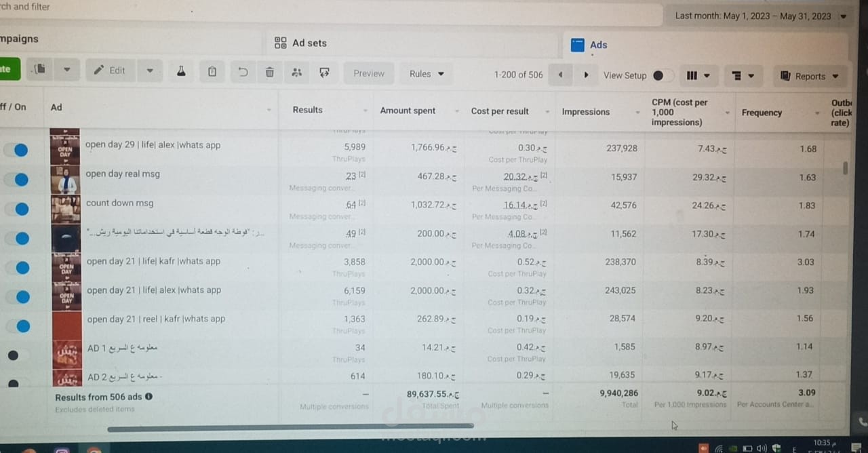Viewport: 868px width, 453px height.
Task: Click the info icon beside Results from 506 ads
Action: [x=149, y=397]
